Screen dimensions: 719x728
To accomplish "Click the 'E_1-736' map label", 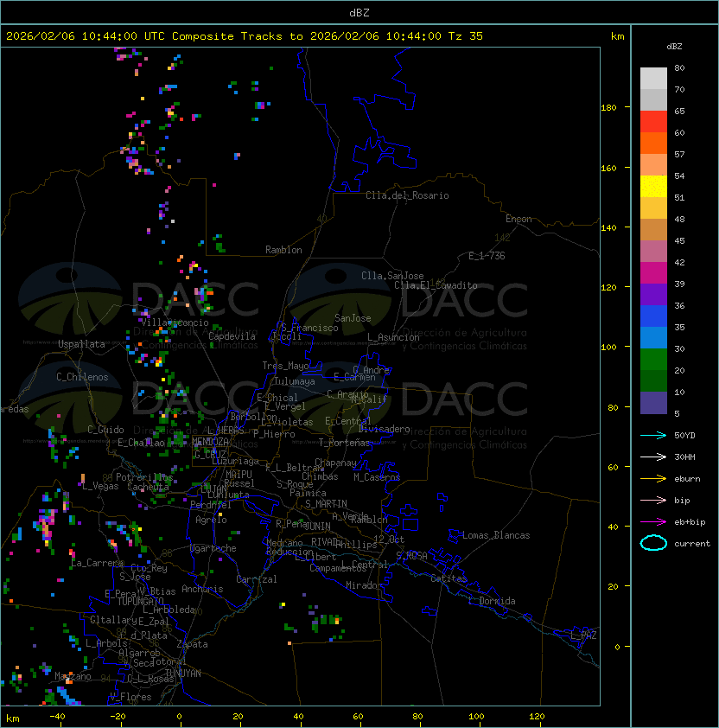I will click(487, 256).
